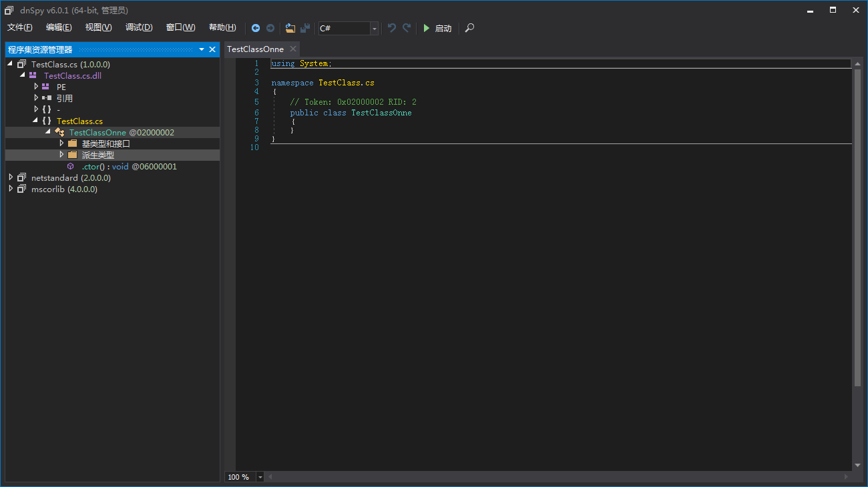
Task: Click 'TestClassOnne' in the class declaration
Action: pyautogui.click(x=381, y=113)
